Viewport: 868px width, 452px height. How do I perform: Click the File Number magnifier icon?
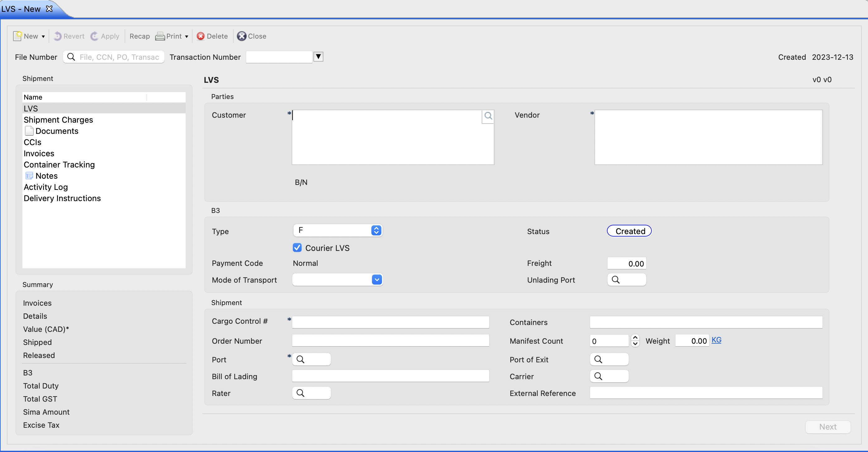tap(71, 57)
